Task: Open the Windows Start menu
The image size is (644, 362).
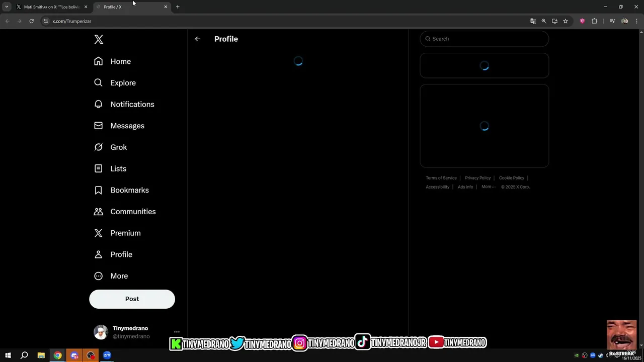Action: pos(8,355)
